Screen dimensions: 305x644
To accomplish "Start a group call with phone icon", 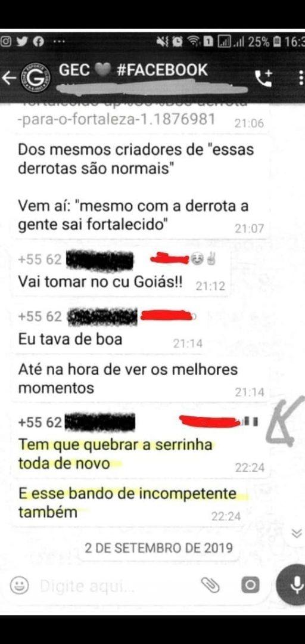I will pyautogui.click(x=263, y=78).
